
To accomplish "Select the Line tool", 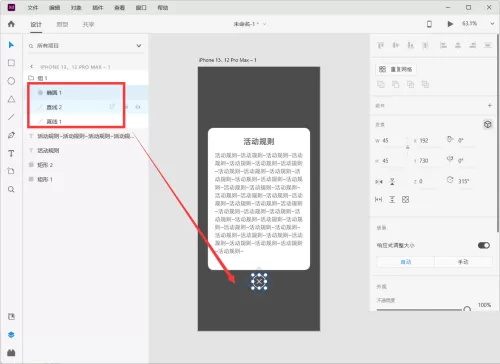I will click(x=11, y=117).
